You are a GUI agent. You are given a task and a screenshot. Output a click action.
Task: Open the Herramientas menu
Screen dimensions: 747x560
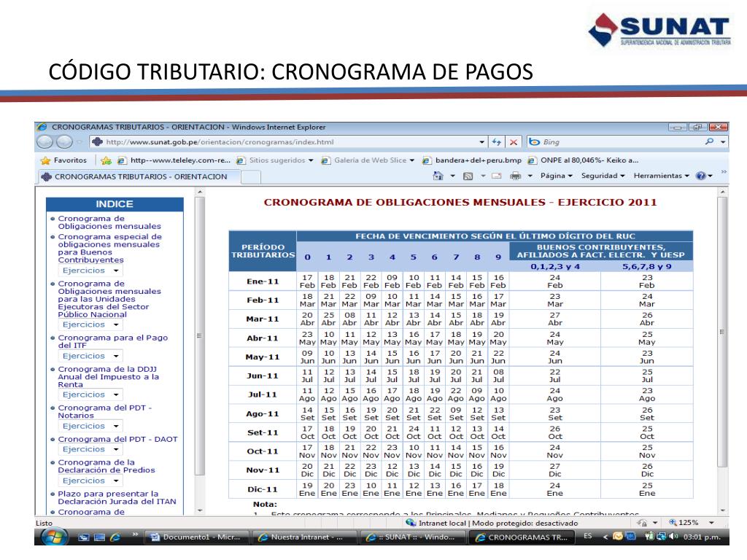click(x=661, y=176)
